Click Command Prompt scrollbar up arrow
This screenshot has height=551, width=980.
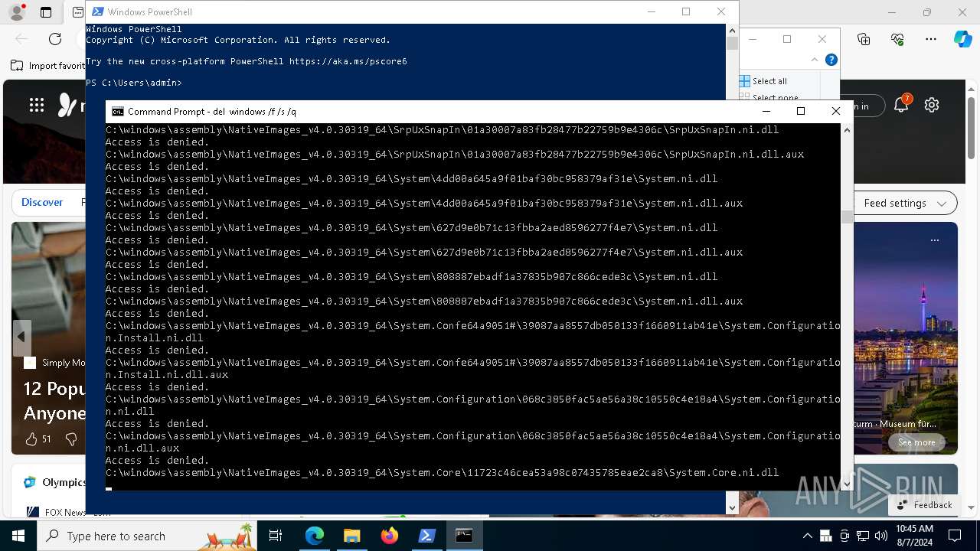coord(847,130)
